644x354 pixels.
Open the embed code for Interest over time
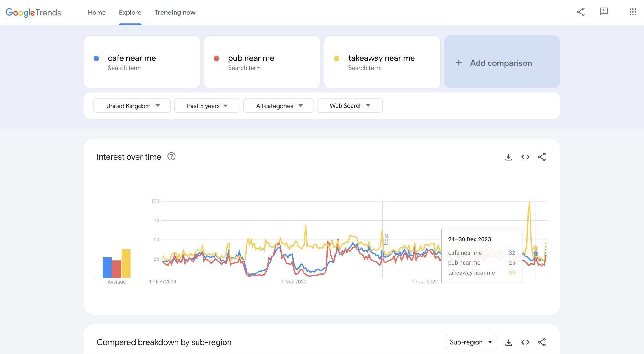[x=525, y=157]
